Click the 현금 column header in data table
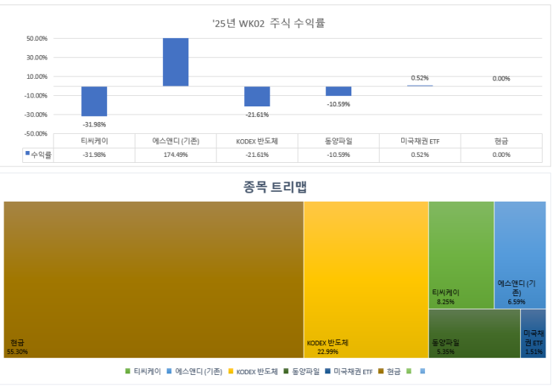The image size is (553, 392). pos(501,141)
